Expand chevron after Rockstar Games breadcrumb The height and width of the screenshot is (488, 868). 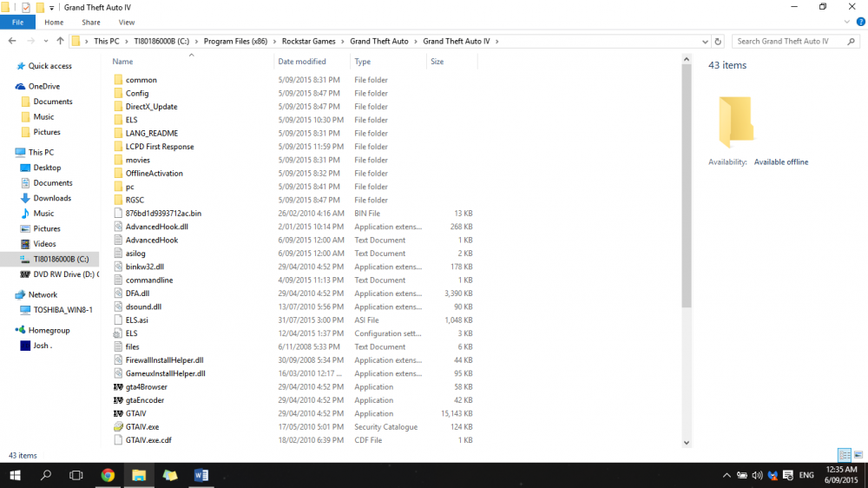[343, 42]
